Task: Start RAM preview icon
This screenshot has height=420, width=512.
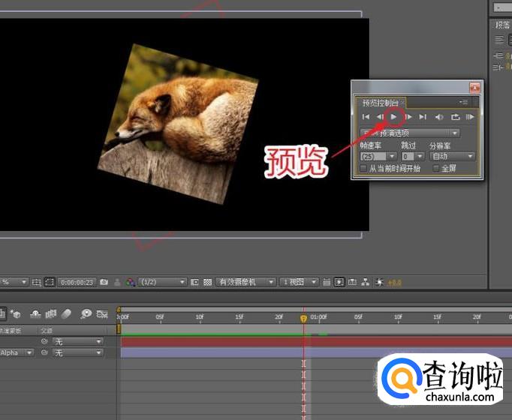Action: click(x=470, y=117)
